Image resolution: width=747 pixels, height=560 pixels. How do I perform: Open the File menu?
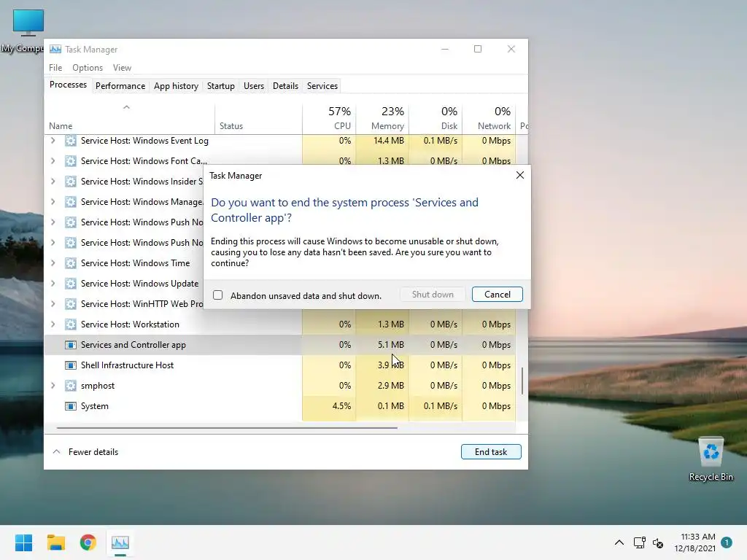pyautogui.click(x=55, y=68)
